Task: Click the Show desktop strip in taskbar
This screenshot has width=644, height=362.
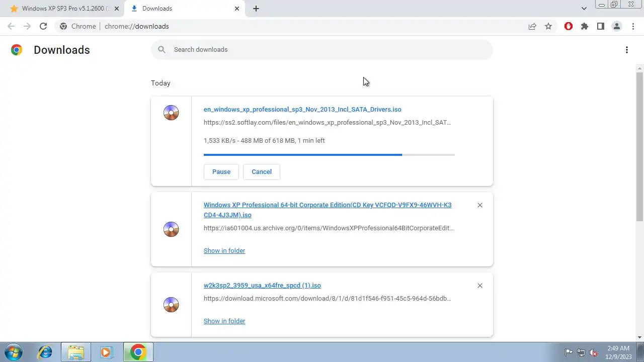Action: tap(640, 352)
